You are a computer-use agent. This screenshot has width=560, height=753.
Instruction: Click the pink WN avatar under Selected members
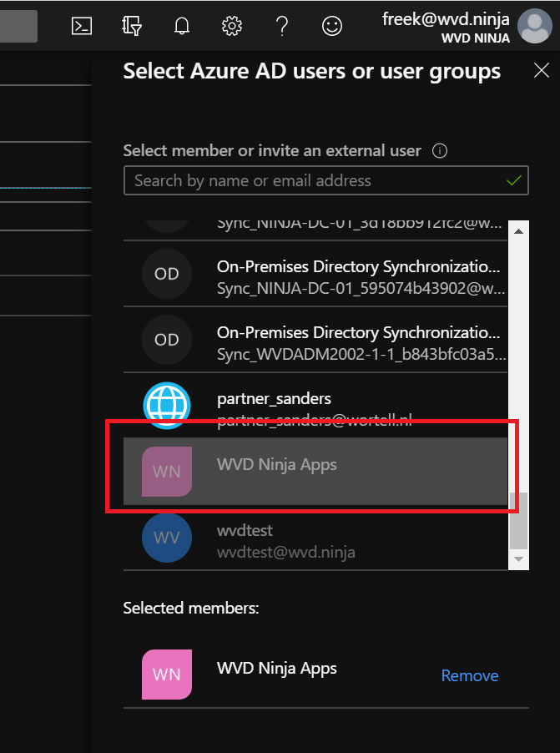(x=167, y=675)
